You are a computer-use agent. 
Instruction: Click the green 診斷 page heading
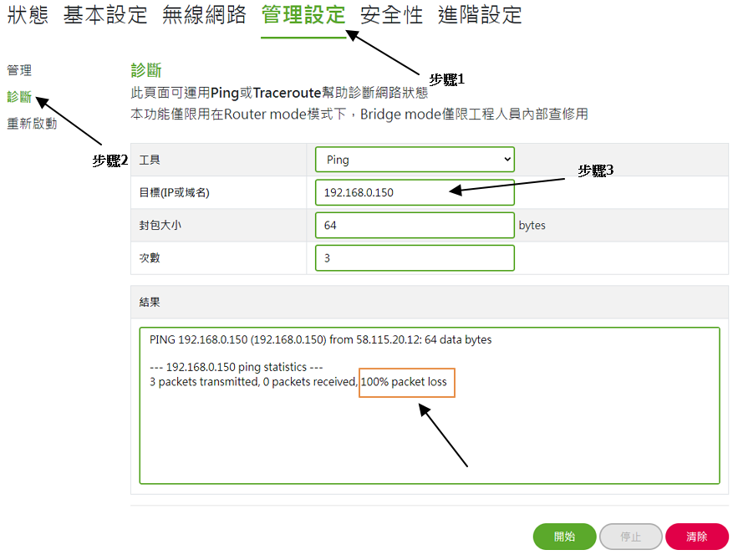pyautogui.click(x=146, y=70)
